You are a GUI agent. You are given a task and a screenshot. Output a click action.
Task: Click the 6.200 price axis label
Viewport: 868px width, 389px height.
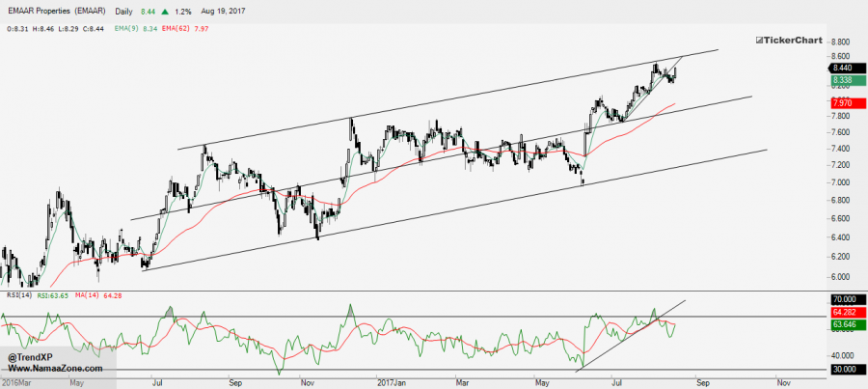(x=841, y=257)
